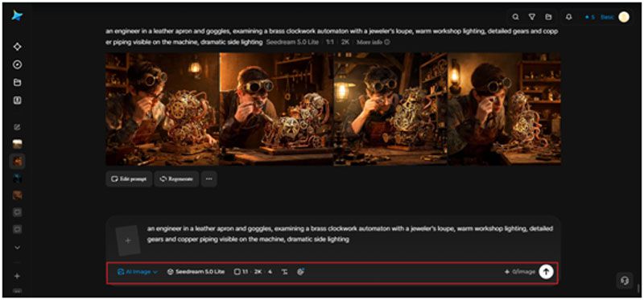Screen dimensions: 644x300
Task: Open the text style settings icon
Action: pyautogui.click(x=285, y=272)
